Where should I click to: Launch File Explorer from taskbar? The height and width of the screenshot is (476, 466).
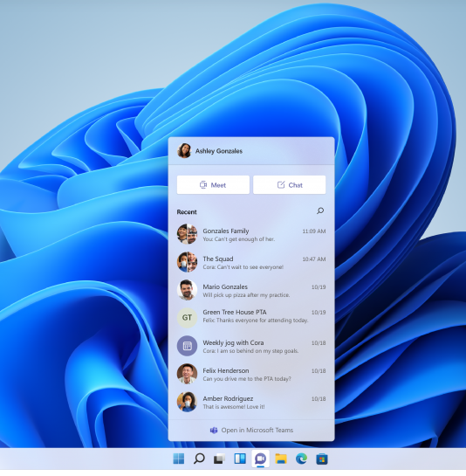click(x=281, y=459)
